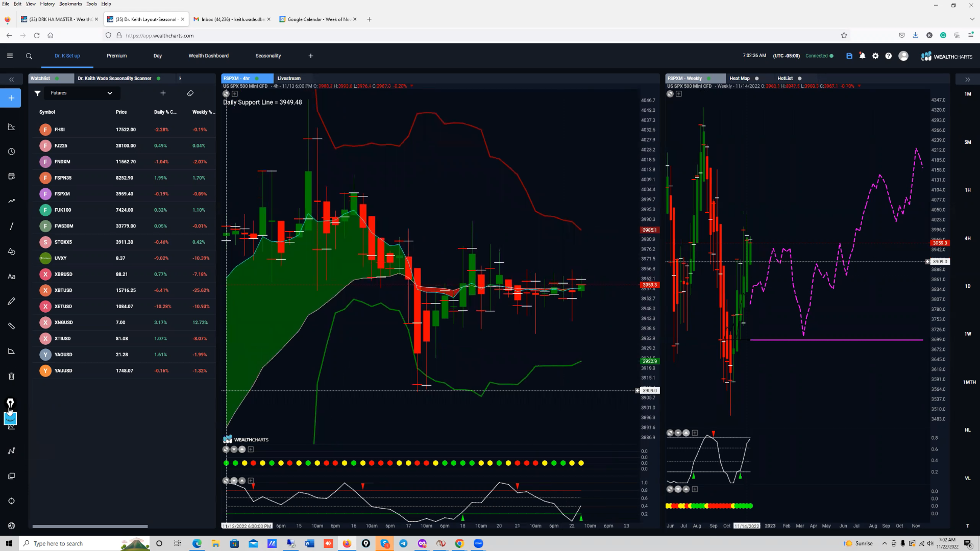Collapse the left sidebar with double chevron

11,79
